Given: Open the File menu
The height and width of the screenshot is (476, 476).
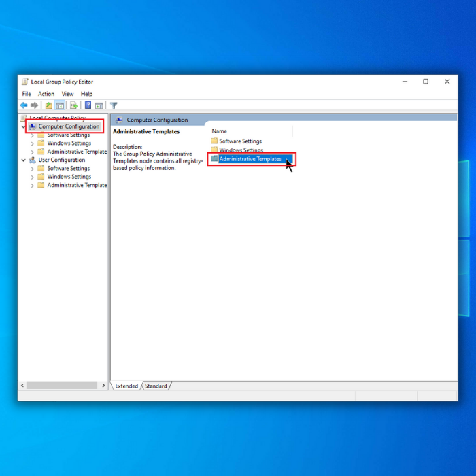Looking at the screenshot, I should [x=27, y=94].
